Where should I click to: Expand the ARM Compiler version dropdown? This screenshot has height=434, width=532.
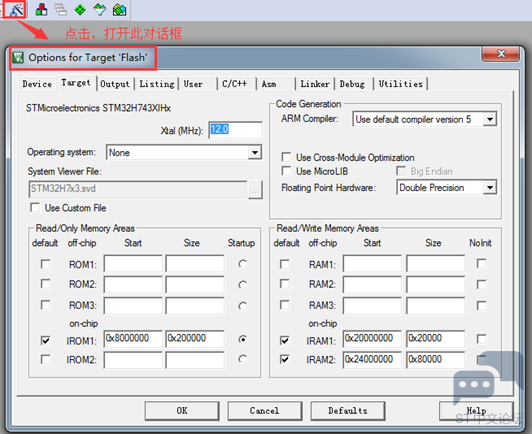(490, 119)
